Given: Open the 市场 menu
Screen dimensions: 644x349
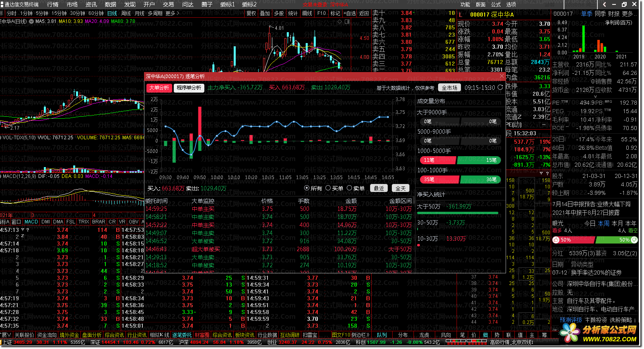Looking at the screenshot, I should tap(72, 4).
